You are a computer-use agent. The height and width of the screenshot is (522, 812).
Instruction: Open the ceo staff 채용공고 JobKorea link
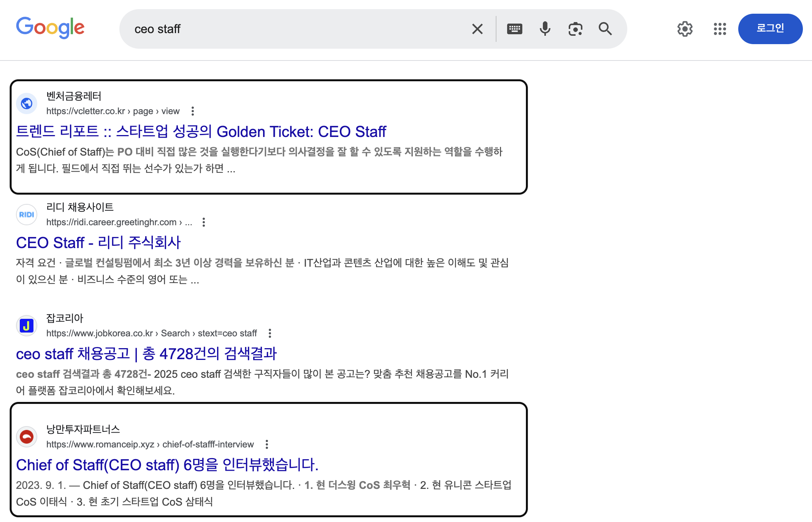(x=146, y=354)
